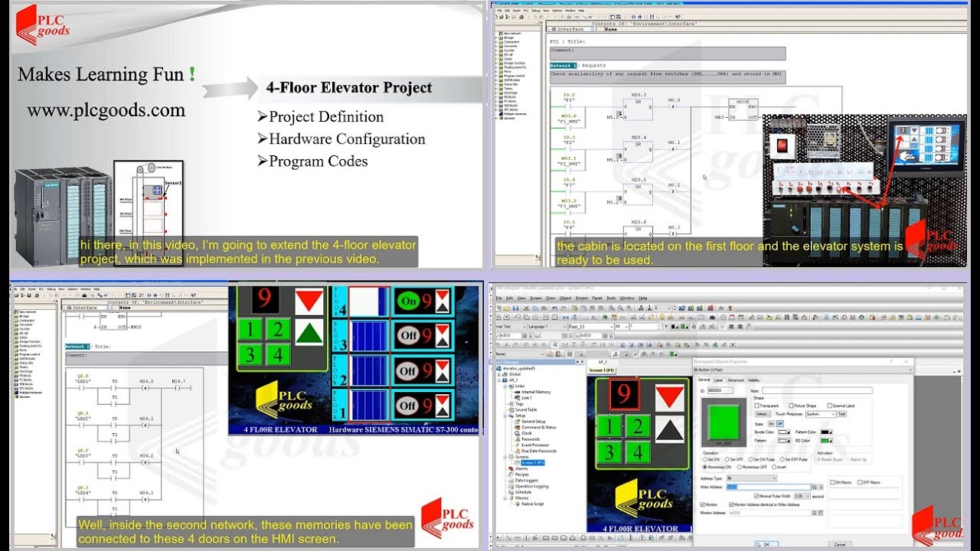Click New file icon in HMI designer toolbar
This screenshot has width=980, height=551.
(498, 308)
